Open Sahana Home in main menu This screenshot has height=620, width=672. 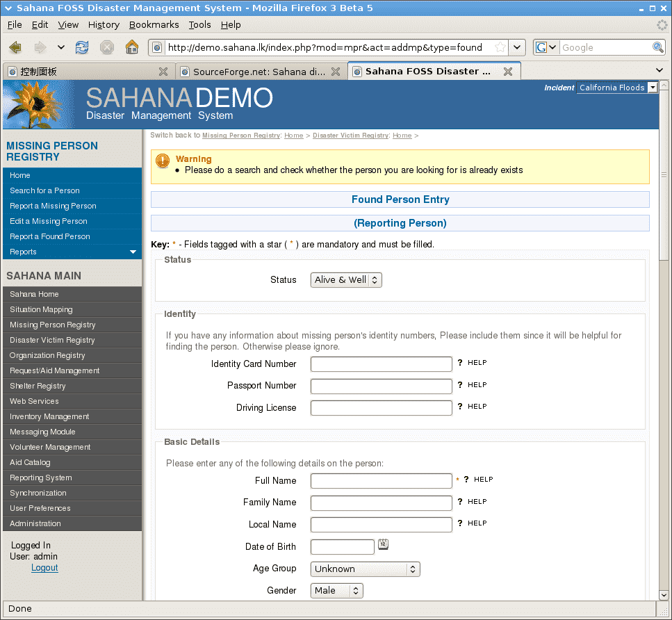click(x=72, y=294)
